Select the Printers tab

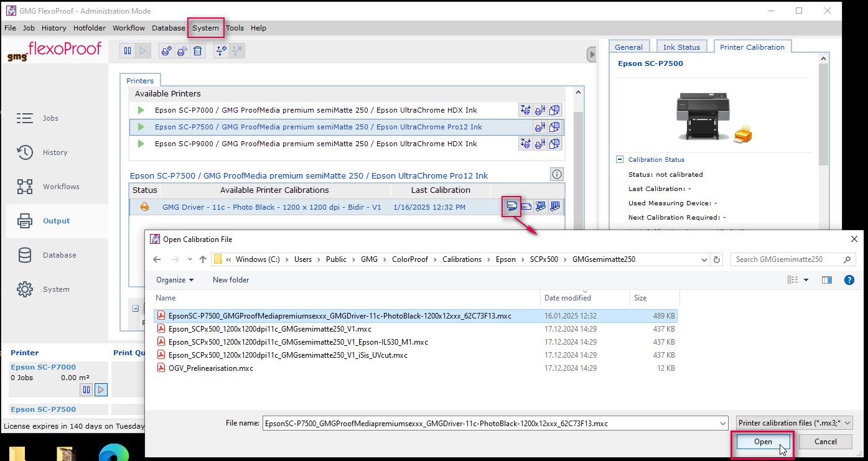click(x=140, y=81)
